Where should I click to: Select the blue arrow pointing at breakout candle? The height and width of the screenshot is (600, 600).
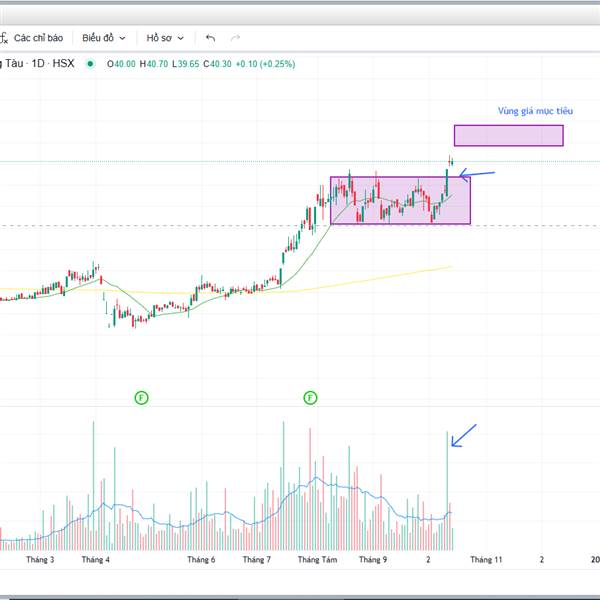pyautogui.click(x=478, y=175)
